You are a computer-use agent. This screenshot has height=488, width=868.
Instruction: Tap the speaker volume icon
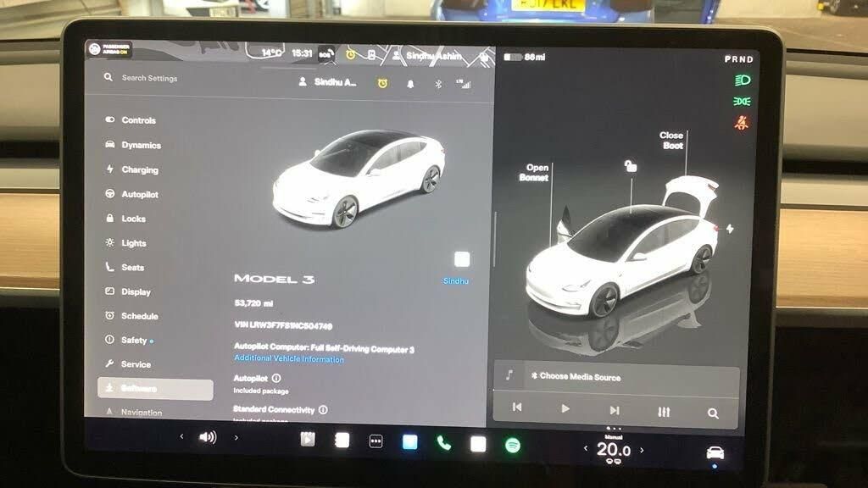(x=208, y=437)
